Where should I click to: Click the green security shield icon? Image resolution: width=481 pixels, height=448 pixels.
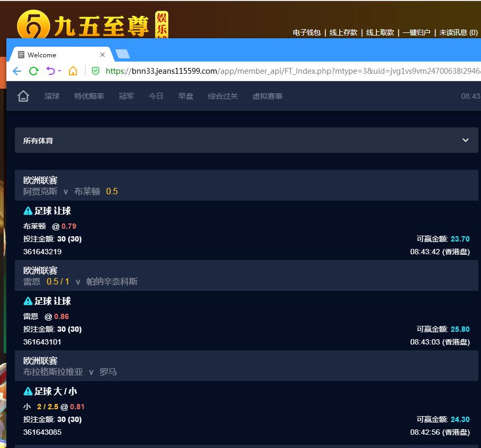pyautogui.click(x=96, y=71)
